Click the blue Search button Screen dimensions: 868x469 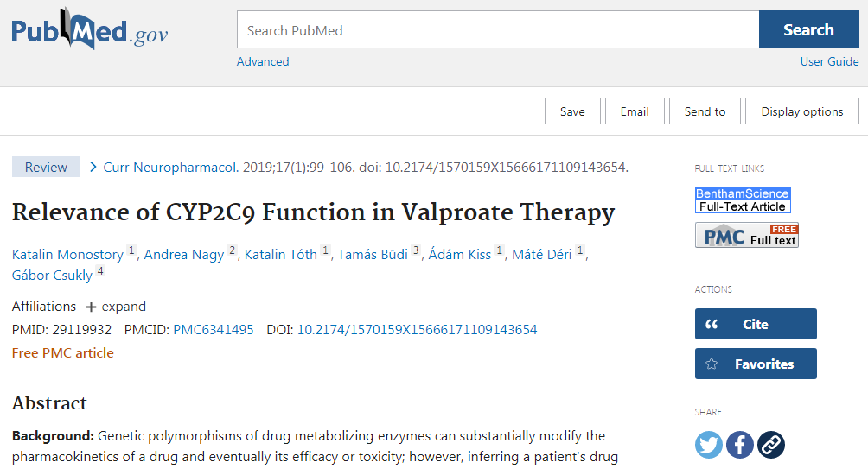pyautogui.click(x=808, y=29)
